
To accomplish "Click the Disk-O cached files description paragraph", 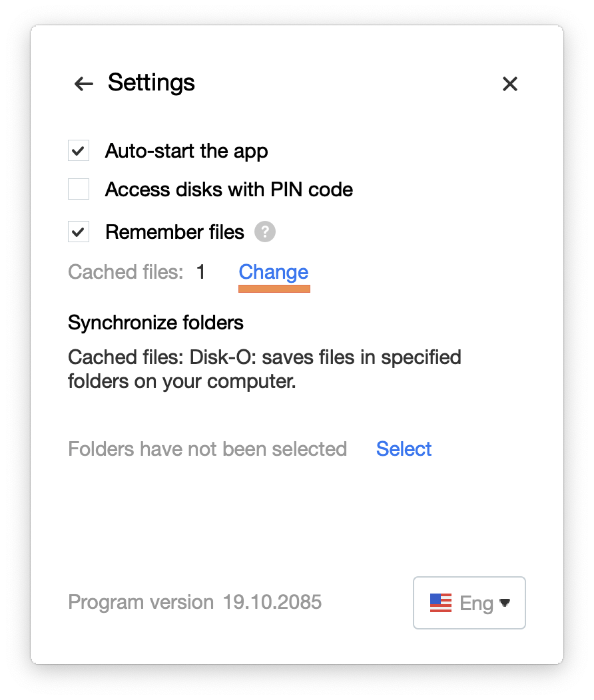I will (x=264, y=369).
